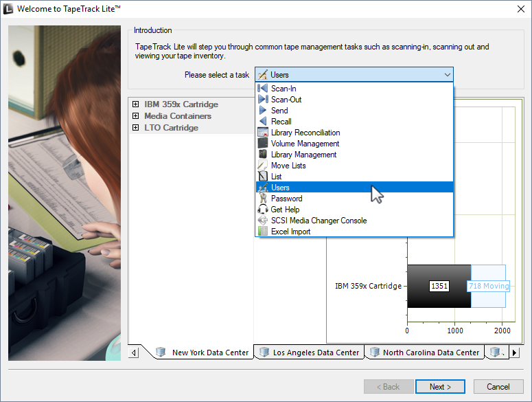This screenshot has width=532, height=402.
Task: Click the North Carolina Data Center tab icon
Action: click(x=375, y=352)
